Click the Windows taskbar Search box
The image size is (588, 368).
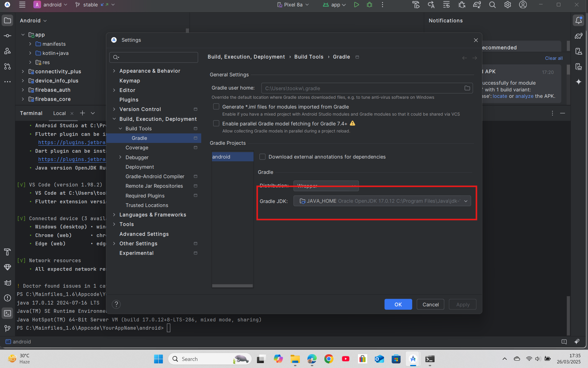click(210, 359)
